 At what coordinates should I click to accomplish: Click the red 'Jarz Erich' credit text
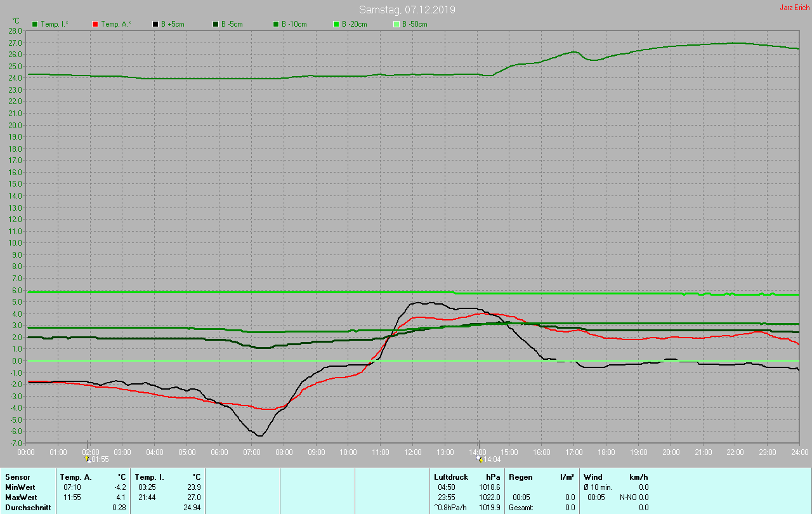tap(794, 8)
